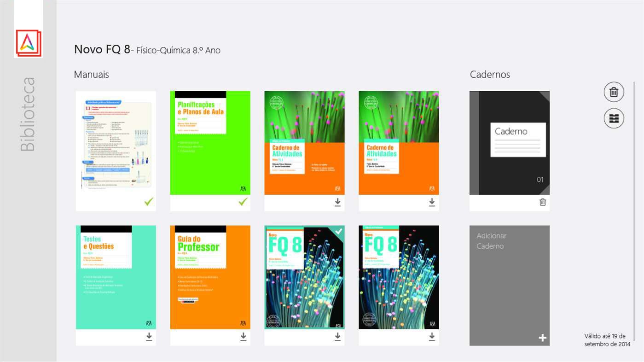Open the student Caderno de Atividades cover
The width and height of the screenshot is (644, 362).
(x=399, y=143)
